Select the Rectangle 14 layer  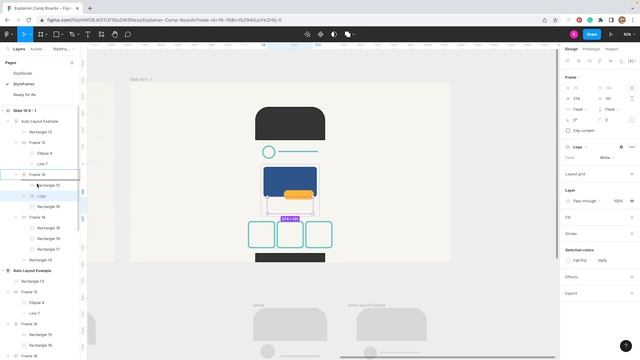tap(40, 260)
